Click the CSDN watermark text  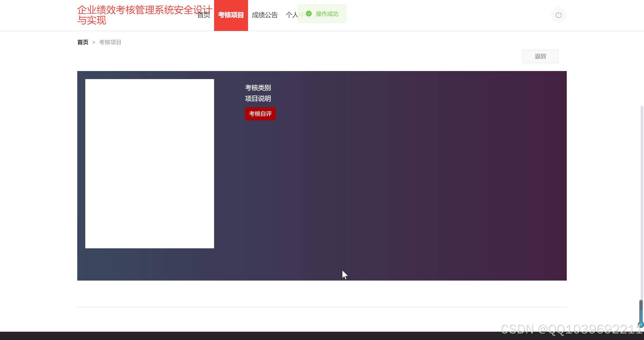click(571, 329)
